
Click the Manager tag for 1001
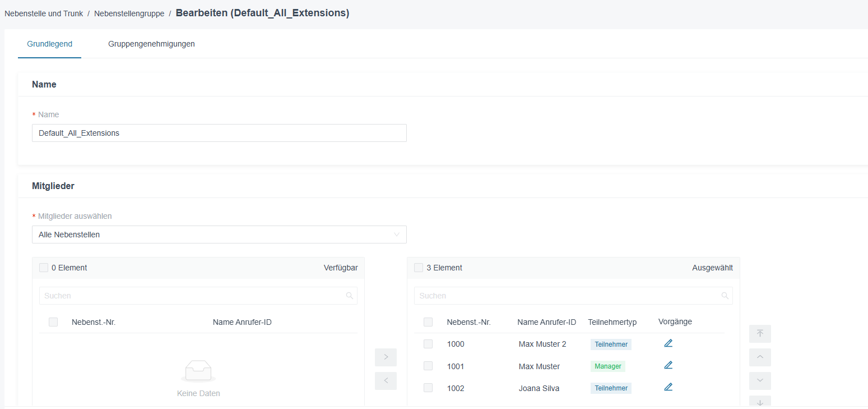click(x=608, y=366)
